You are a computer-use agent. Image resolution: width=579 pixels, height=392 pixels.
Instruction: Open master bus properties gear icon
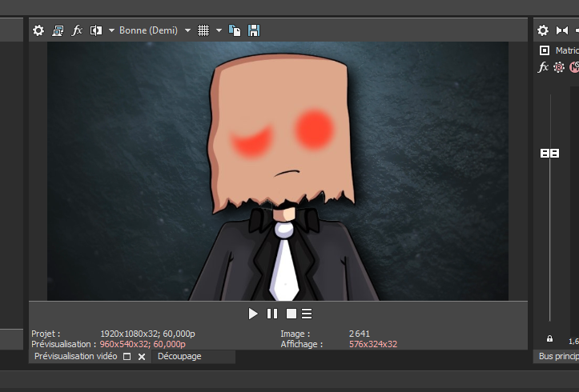(543, 30)
